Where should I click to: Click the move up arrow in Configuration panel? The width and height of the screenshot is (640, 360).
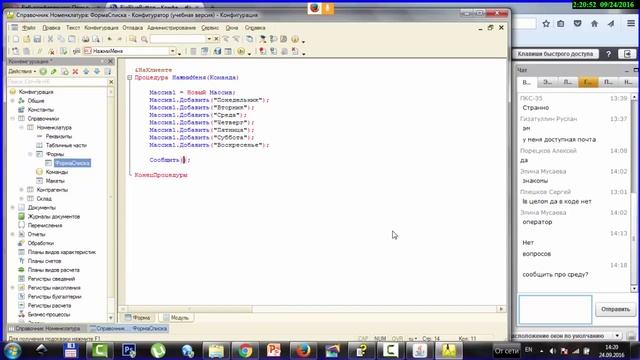click(x=86, y=71)
